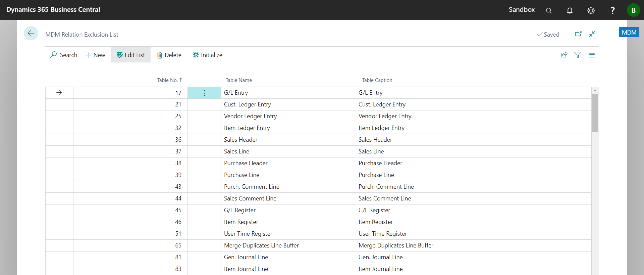644x275 pixels.
Task: Change list layout view icon
Action: (x=592, y=55)
